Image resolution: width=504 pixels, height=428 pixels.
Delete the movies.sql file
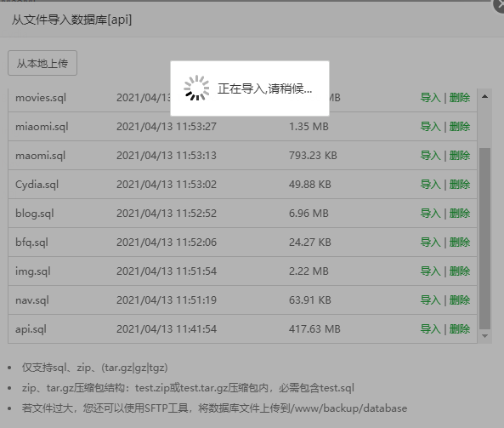(x=460, y=98)
